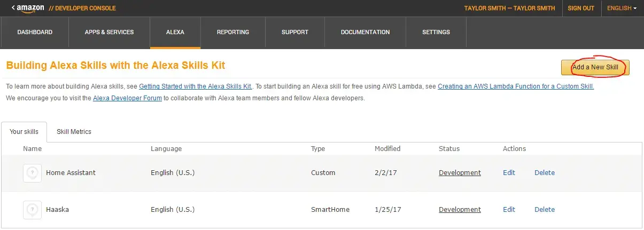Image resolution: width=644 pixels, height=230 pixels.
Task: Open the Settings menu item
Action: click(436, 32)
